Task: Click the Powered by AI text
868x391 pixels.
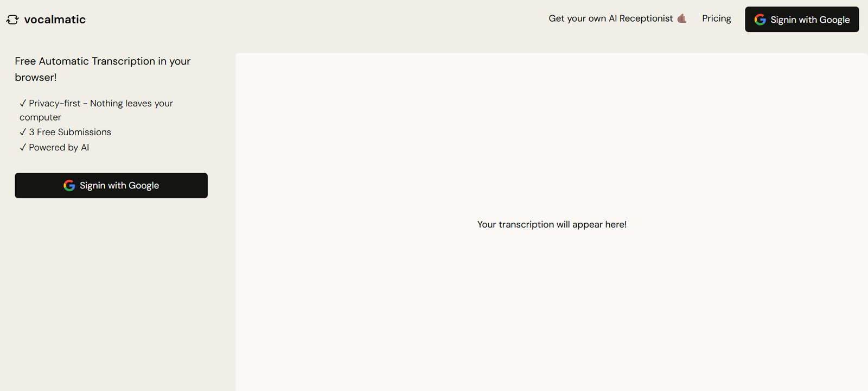Action: 59,147
